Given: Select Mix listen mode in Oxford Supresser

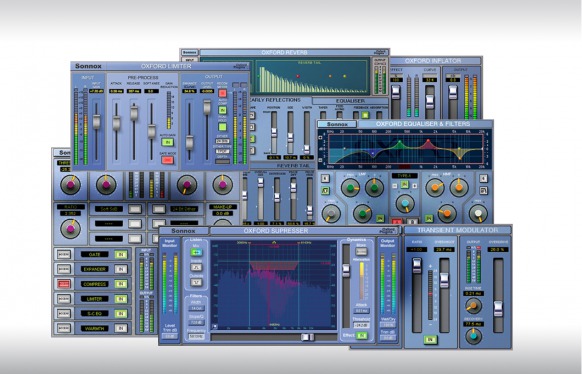Looking at the screenshot, I should point(196,252).
